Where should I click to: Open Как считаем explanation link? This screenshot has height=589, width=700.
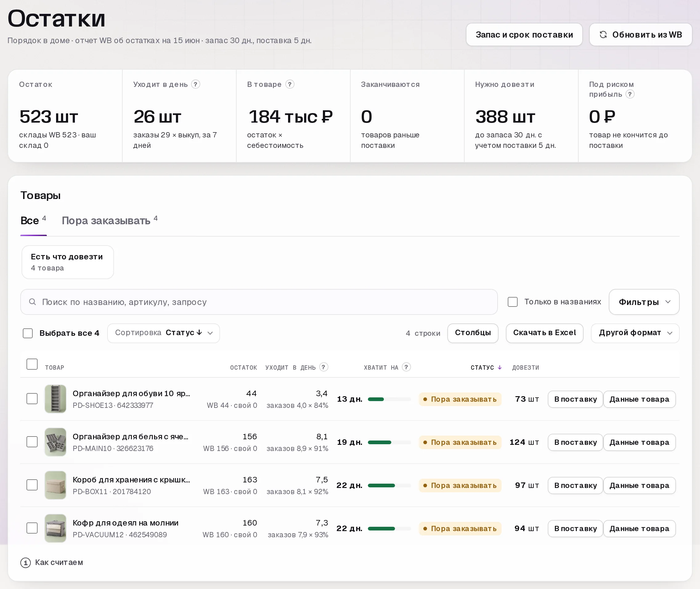point(59,563)
